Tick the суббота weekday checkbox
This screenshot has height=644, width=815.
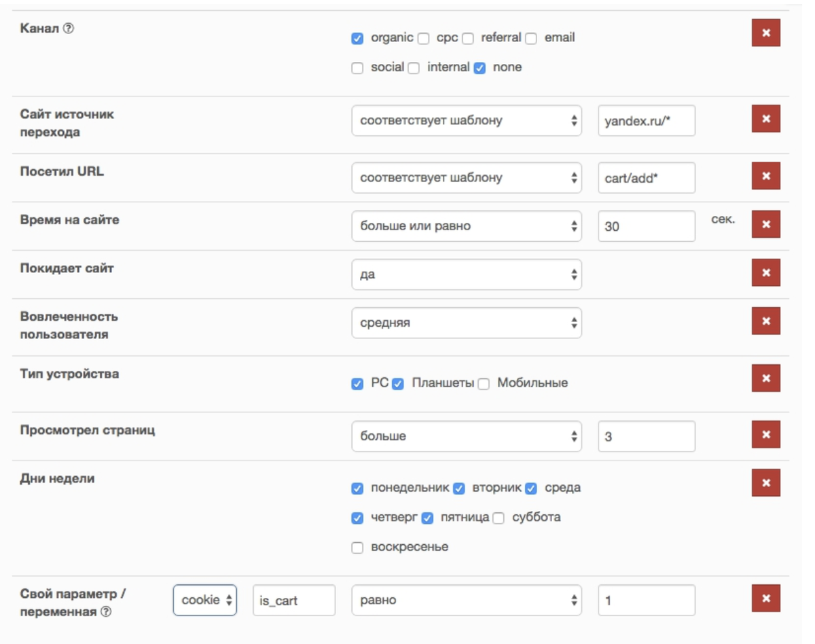tap(499, 518)
